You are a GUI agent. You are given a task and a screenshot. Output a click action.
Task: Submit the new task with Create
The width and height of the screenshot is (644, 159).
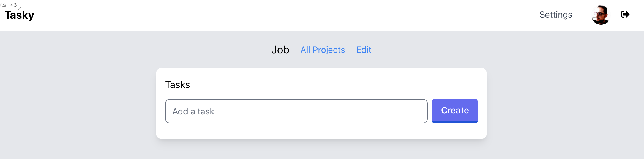[x=455, y=111]
